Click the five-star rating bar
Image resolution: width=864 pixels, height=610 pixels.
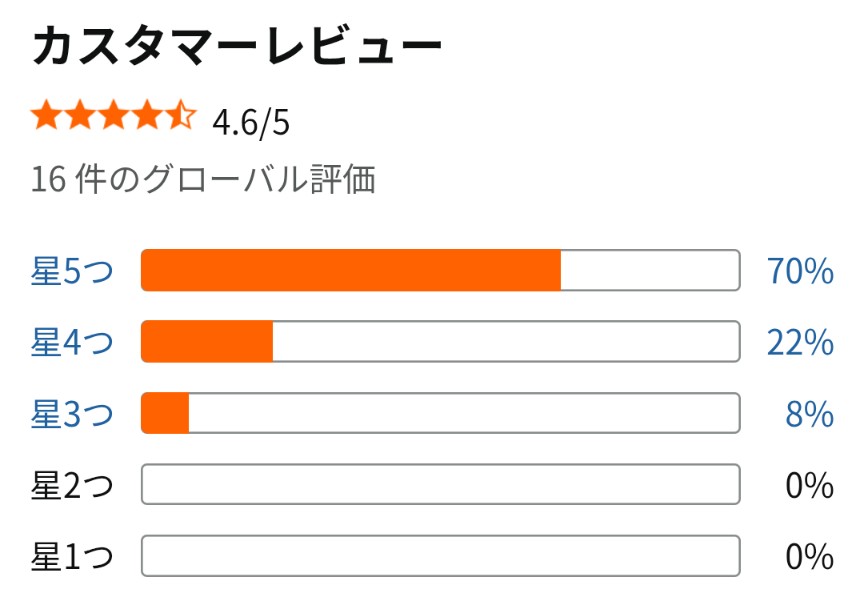[x=440, y=270]
